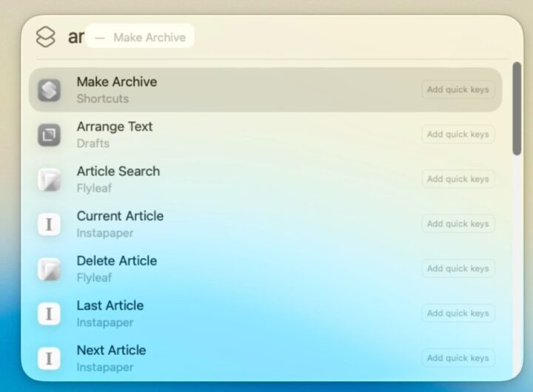Click the 'Instapaper' subtitle under Last Article

[105, 322]
